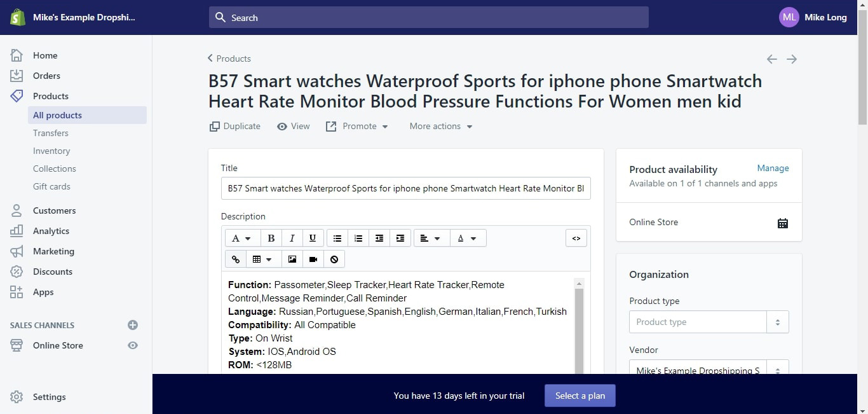Open the Online Store calendar icon
Image resolution: width=868 pixels, height=414 pixels.
(x=782, y=223)
